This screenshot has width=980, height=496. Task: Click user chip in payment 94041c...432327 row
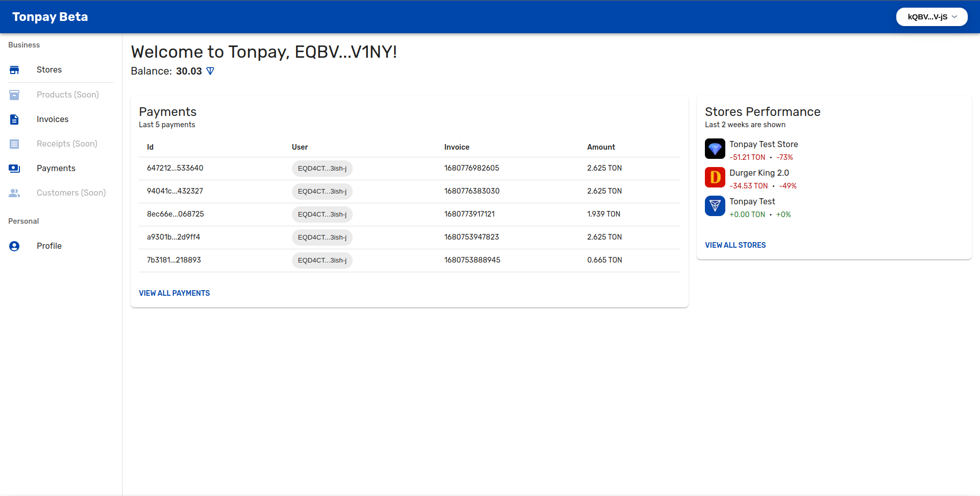[x=322, y=192]
